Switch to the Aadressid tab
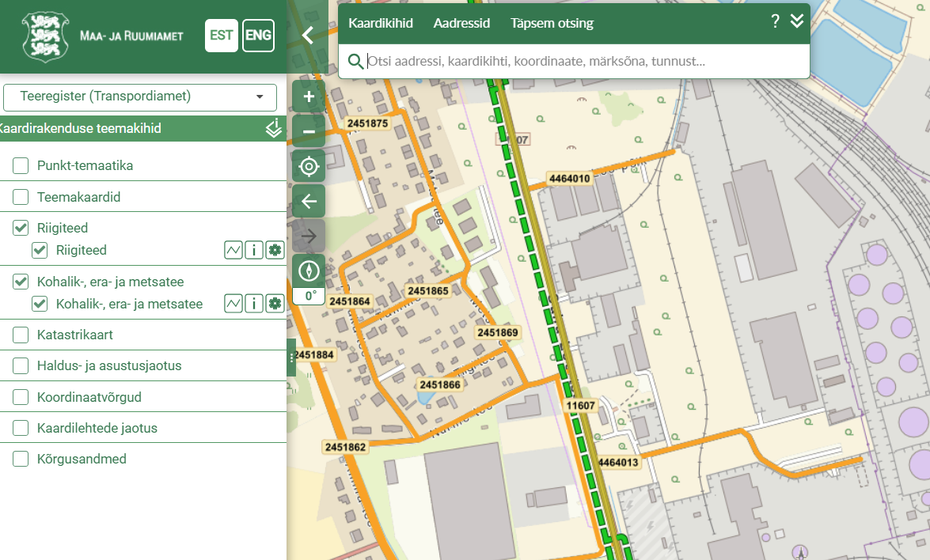The image size is (930, 560). [x=461, y=23]
